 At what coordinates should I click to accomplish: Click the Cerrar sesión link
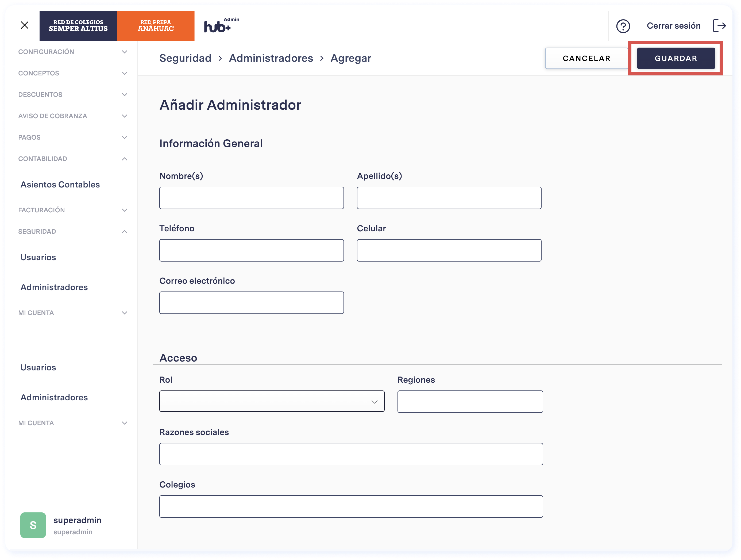pyautogui.click(x=673, y=26)
